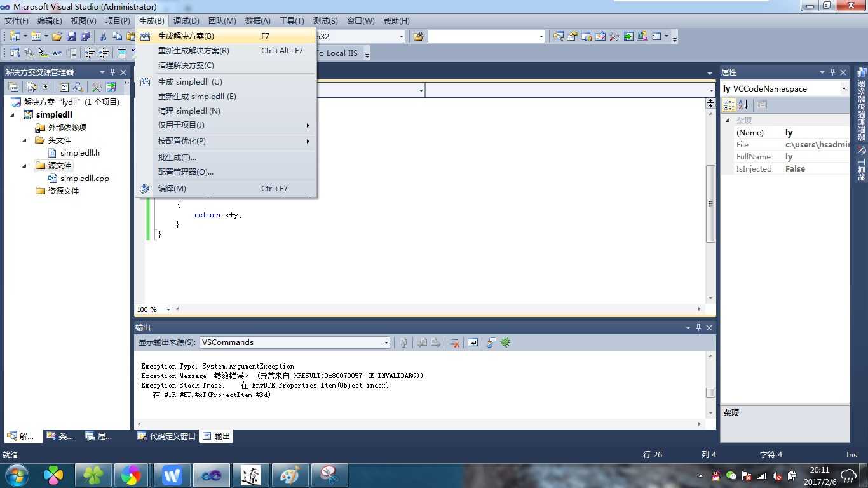The image size is (868, 488).
Task: Open 按配置优化(P) submenu
Action: (226, 141)
